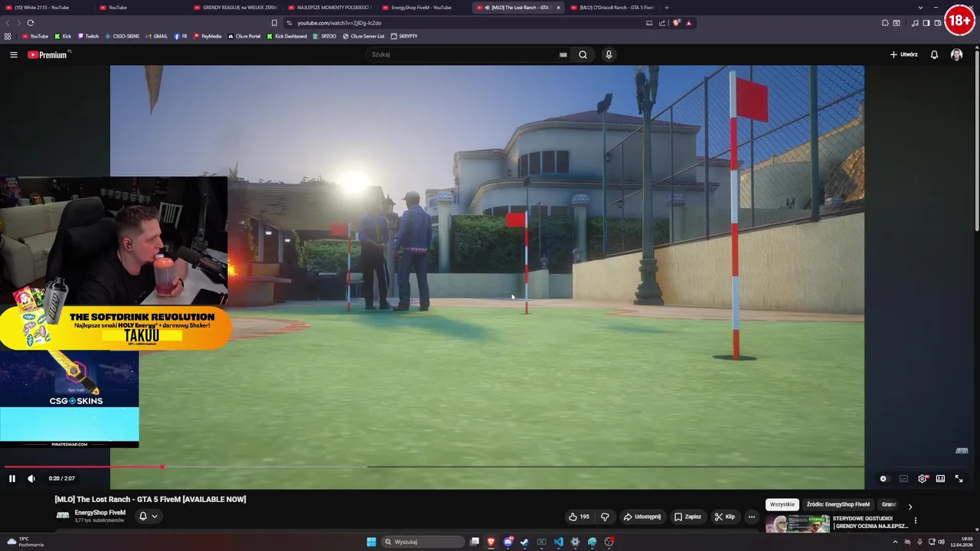Open Kick bookmark
The image size is (980, 551).
click(x=63, y=36)
